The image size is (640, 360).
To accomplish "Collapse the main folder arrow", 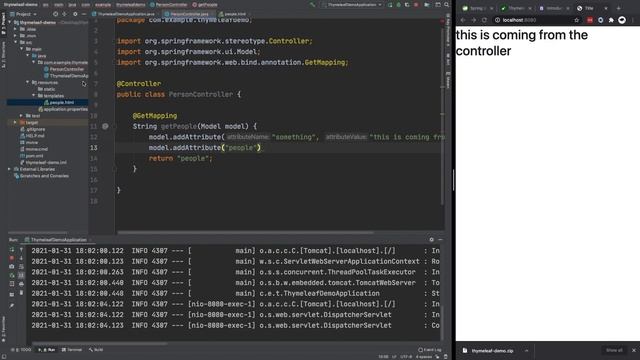I will (22, 49).
